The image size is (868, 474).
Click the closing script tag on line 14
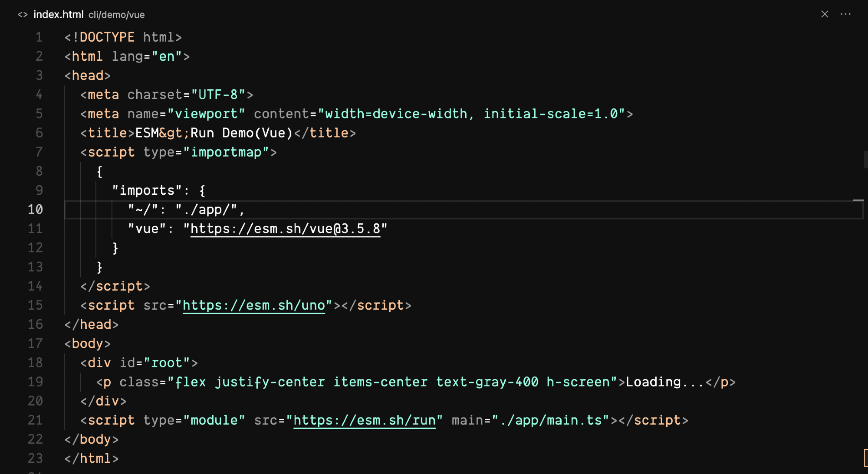coord(115,286)
